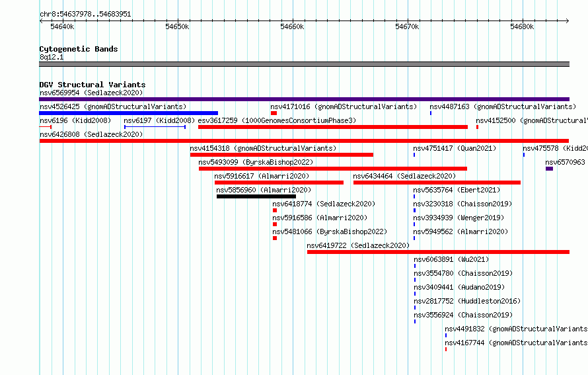Click the blue nsv4526425 variant bar
The image size is (588, 375).
click(x=129, y=113)
